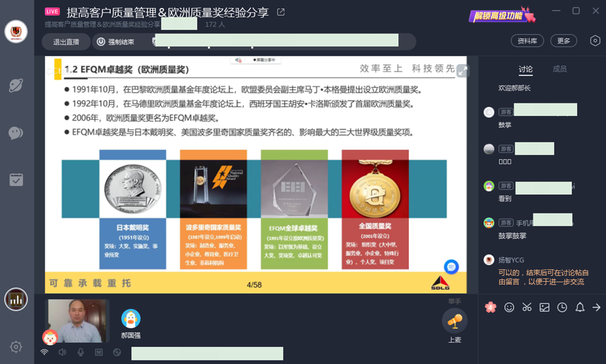Screen dimensions: 606x364
Task: Click the 解锁高级功能 banner
Action: pos(502,16)
